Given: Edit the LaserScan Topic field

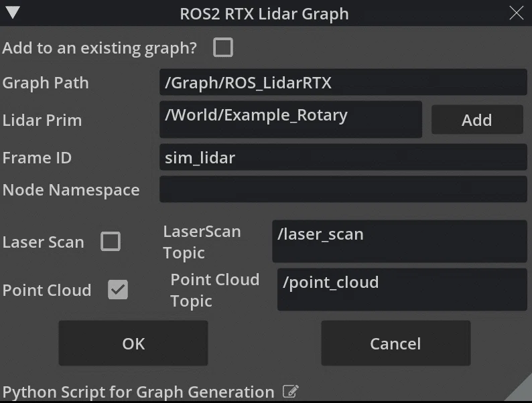Looking at the screenshot, I should [399, 241].
